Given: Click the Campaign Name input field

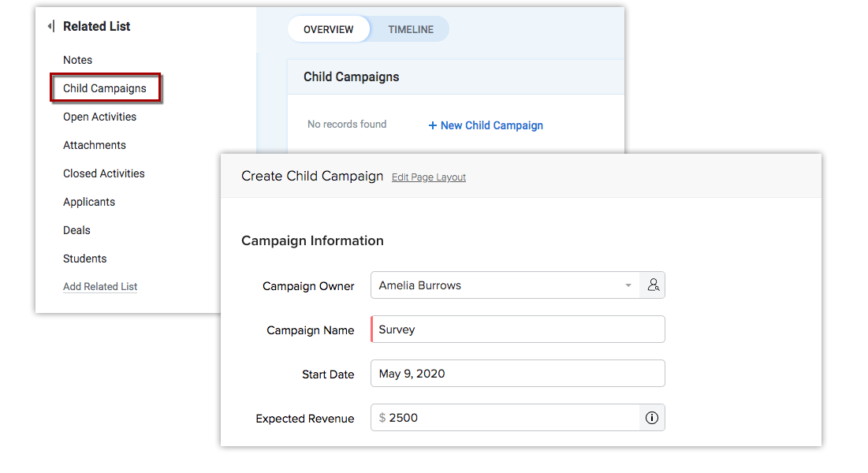Looking at the screenshot, I should click(x=517, y=330).
